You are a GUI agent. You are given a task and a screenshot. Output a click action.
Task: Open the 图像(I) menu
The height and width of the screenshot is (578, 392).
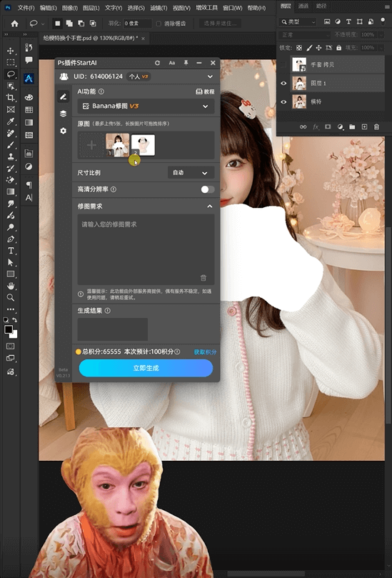click(70, 8)
